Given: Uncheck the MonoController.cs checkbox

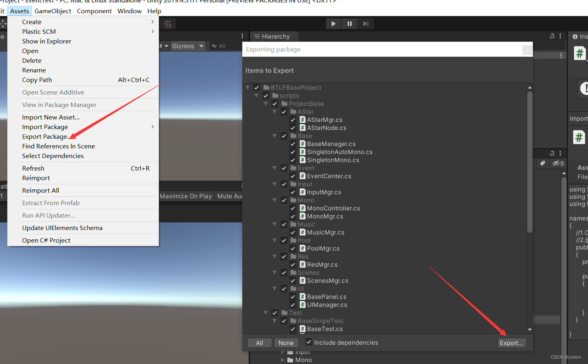Looking at the screenshot, I should pos(293,208).
